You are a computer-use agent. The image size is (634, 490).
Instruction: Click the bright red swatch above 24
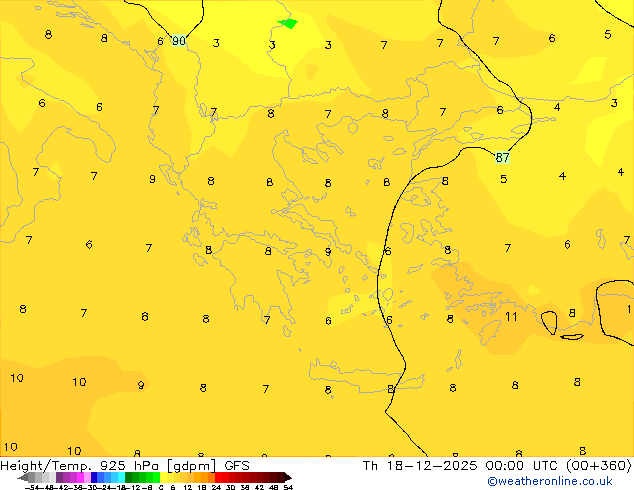(218, 477)
